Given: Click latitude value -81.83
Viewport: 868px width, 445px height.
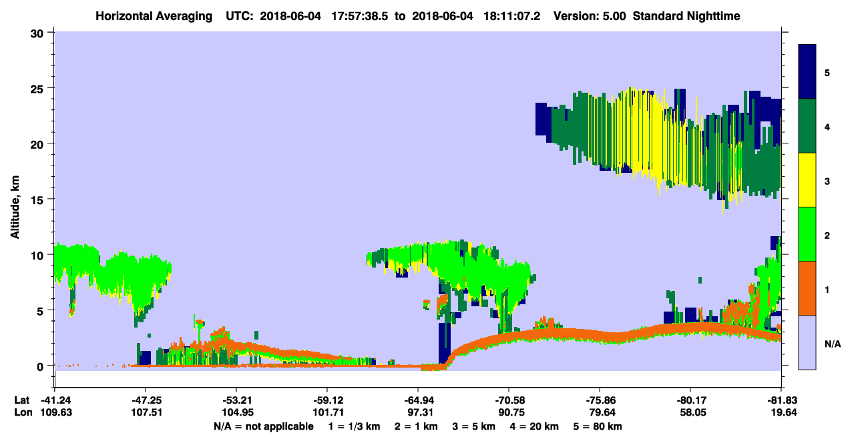Looking at the screenshot, I should point(781,400).
